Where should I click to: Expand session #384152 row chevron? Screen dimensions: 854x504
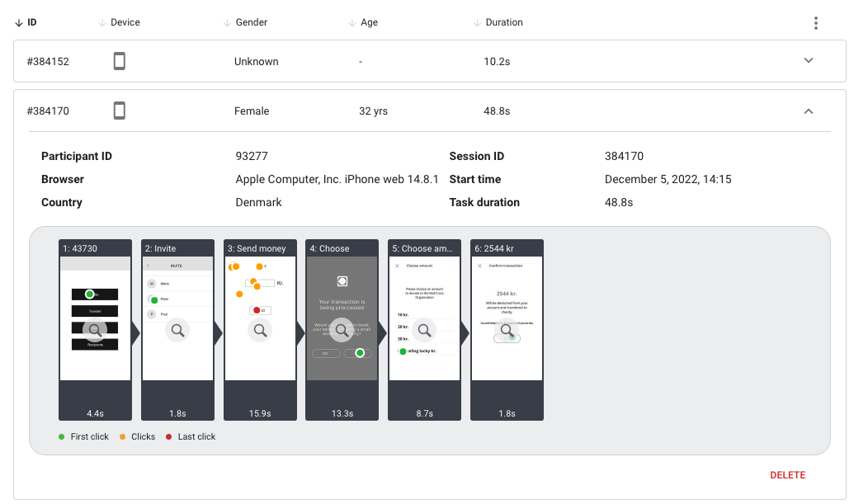[809, 60]
